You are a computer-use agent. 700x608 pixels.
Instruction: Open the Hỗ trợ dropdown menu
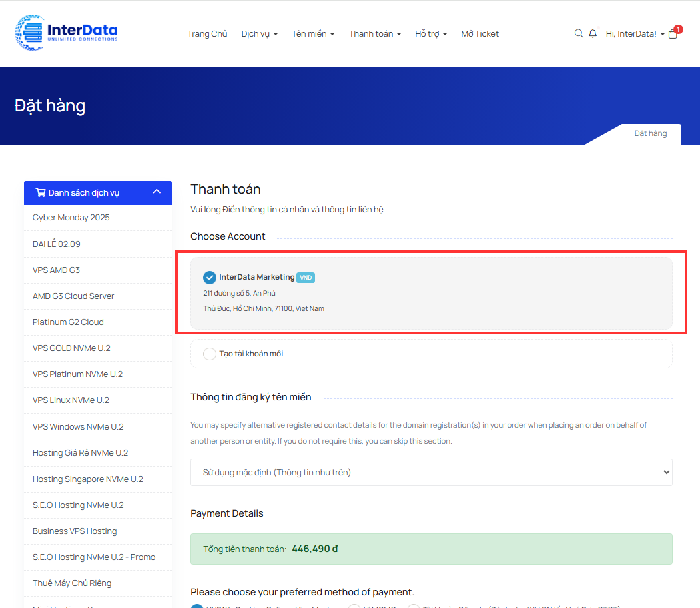[x=431, y=34]
